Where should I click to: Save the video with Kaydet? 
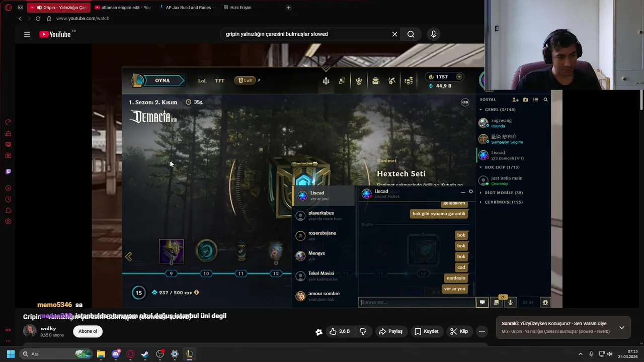click(427, 331)
